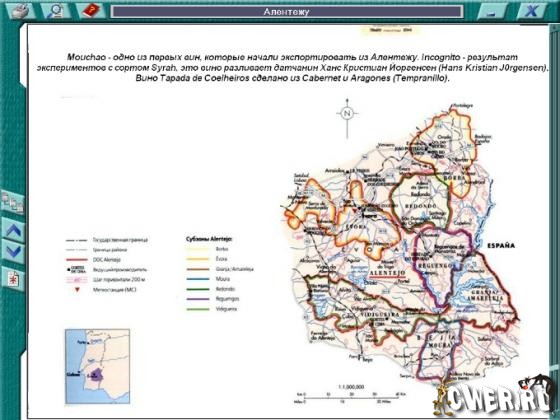
Task: Click the cascaded windows icon in sidebar
Action: (12, 202)
